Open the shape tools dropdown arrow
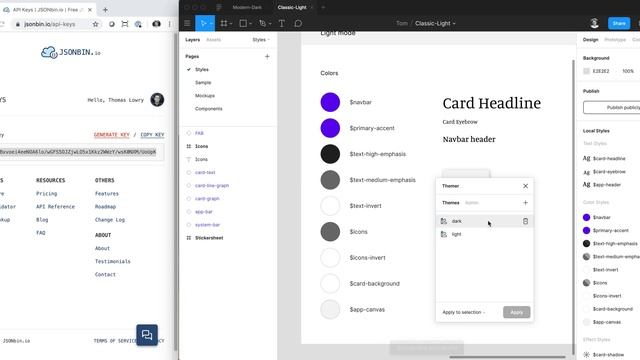 click(x=250, y=24)
